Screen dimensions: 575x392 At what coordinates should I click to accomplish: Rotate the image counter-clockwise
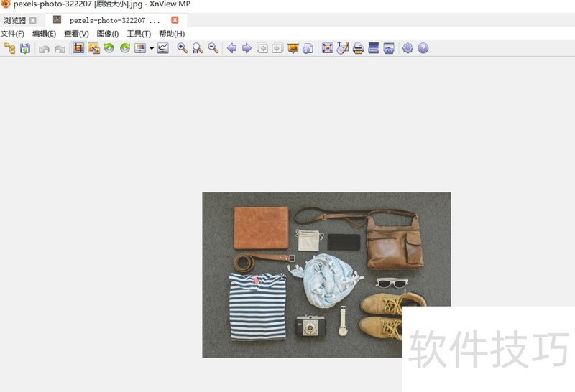tap(109, 48)
